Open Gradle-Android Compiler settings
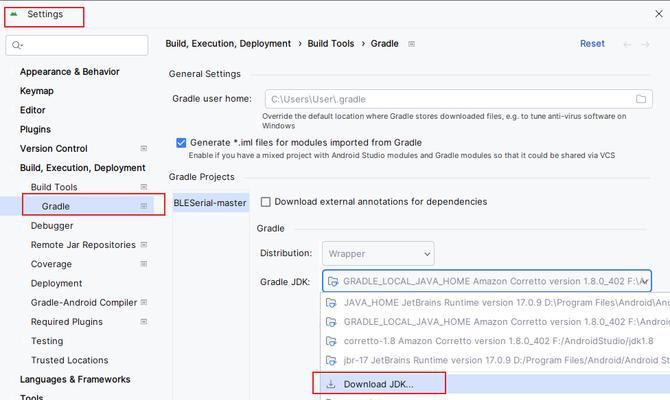 click(84, 303)
